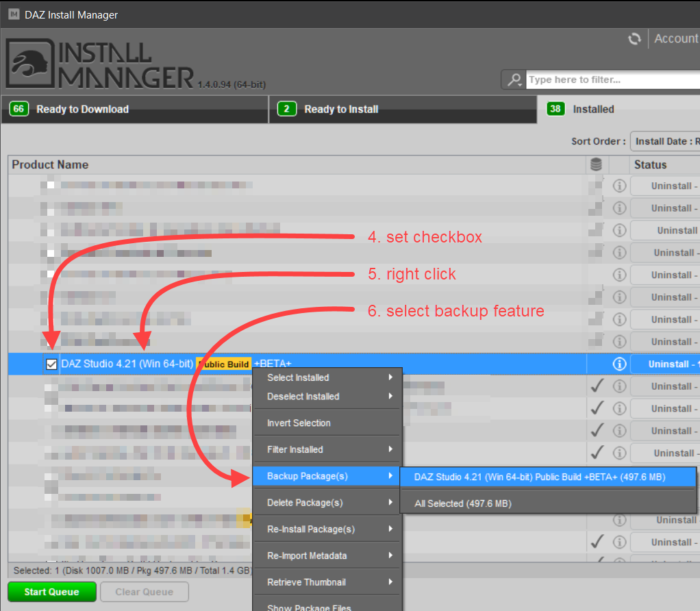Uninstall DAZ Studio 4.21 via its highlighted button
Viewport: 700px width, 611px height.
(x=666, y=364)
